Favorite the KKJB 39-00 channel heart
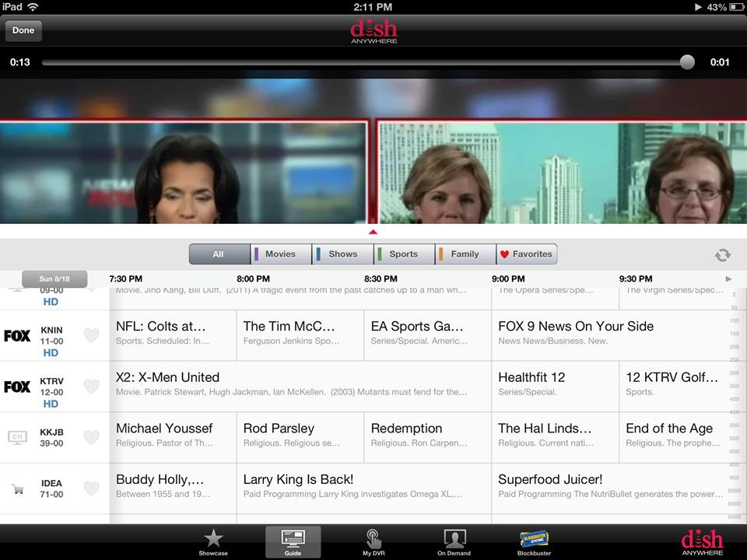The height and width of the screenshot is (560, 747). (92, 438)
